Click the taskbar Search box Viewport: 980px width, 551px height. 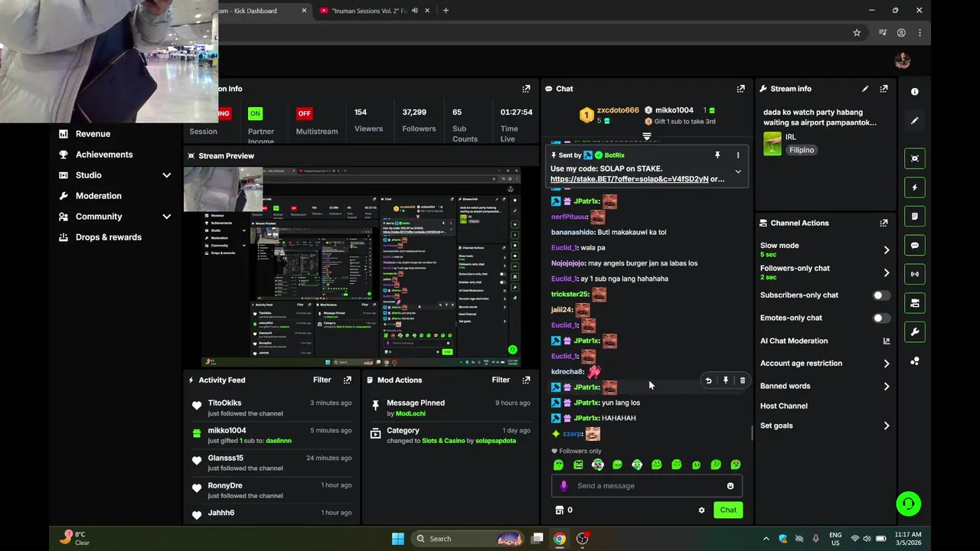(x=467, y=539)
